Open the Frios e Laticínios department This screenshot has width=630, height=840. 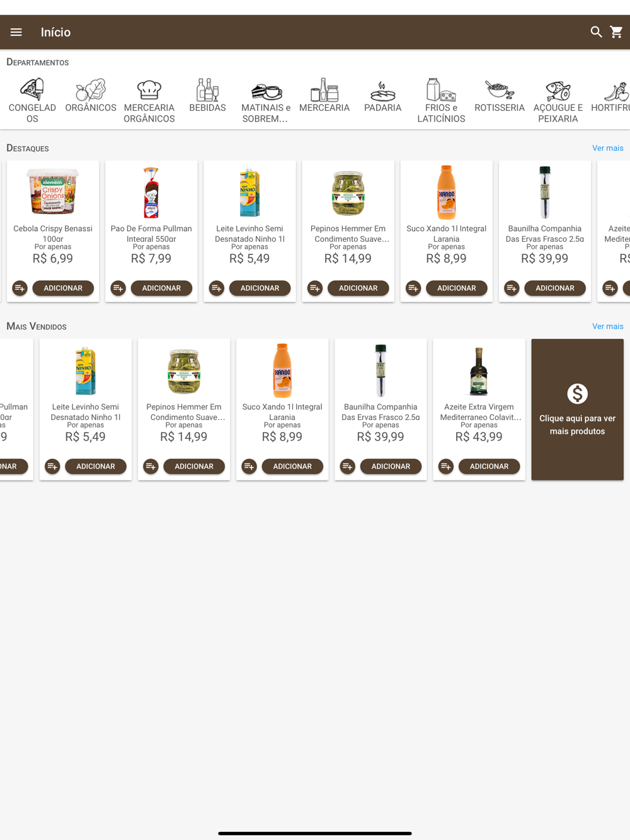(441, 101)
